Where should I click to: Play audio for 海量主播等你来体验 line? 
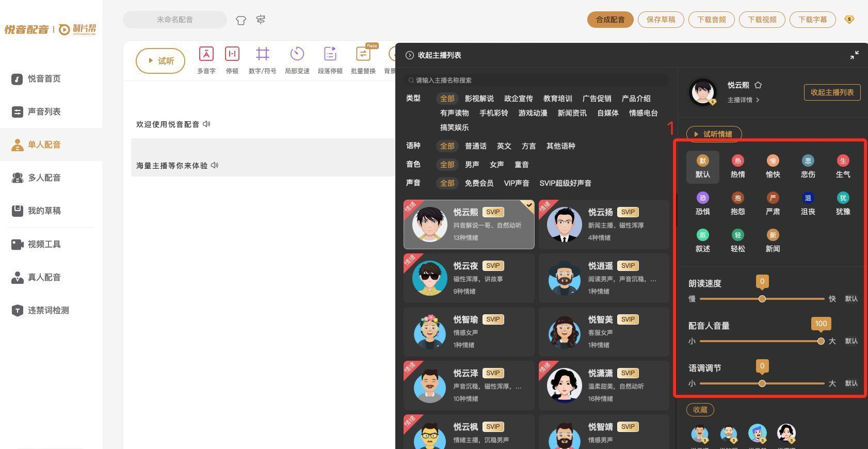click(215, 165)
